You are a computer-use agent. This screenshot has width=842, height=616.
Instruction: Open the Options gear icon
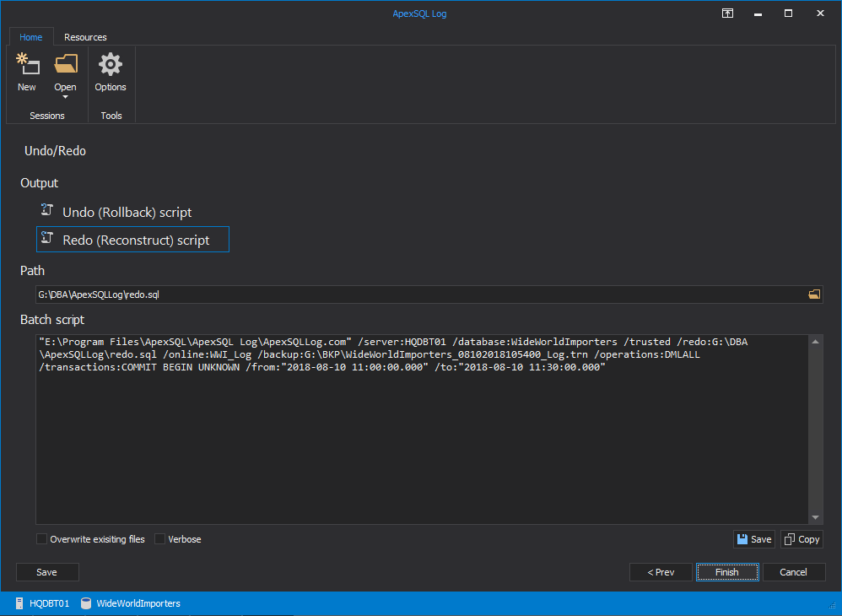110,64
